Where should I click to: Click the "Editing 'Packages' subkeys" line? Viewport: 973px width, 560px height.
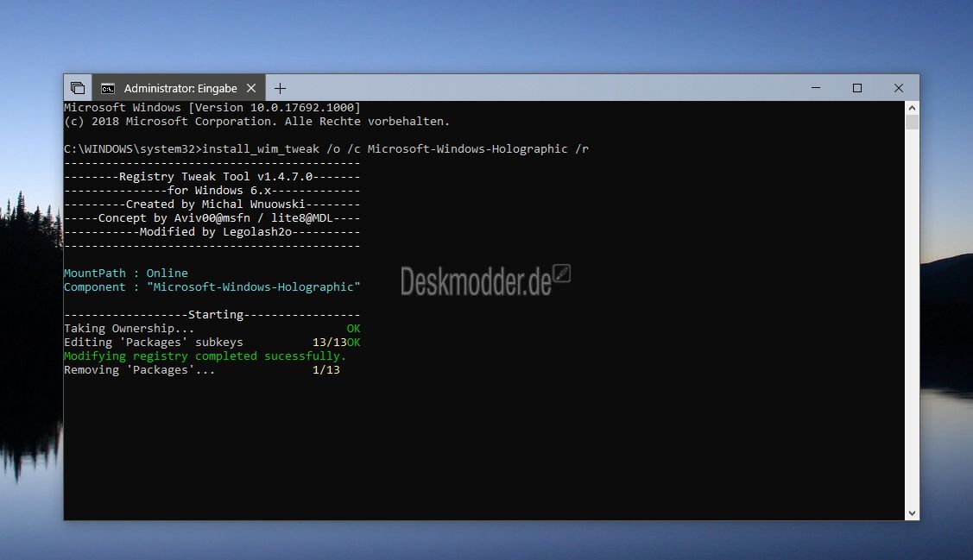pyautogui.click(x=212, y=343)
